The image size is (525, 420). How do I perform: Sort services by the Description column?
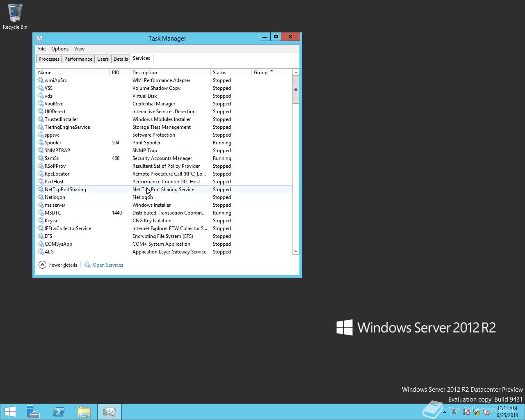pos(170,73)
